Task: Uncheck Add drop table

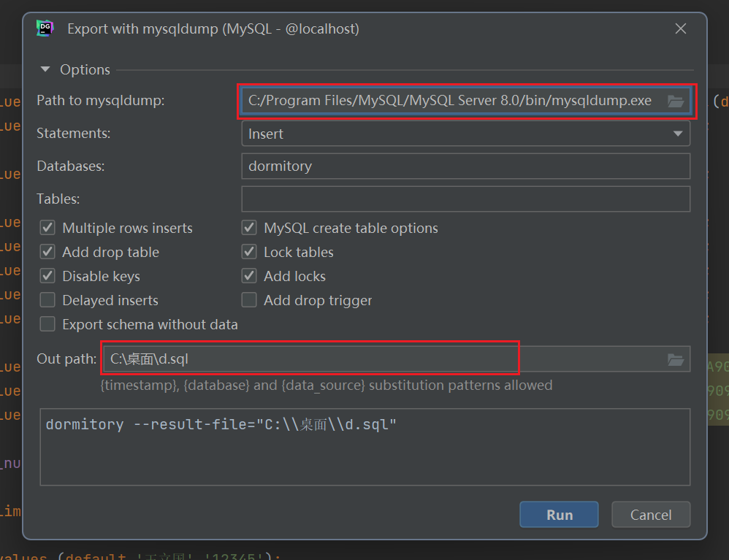Action: (47, 252)
